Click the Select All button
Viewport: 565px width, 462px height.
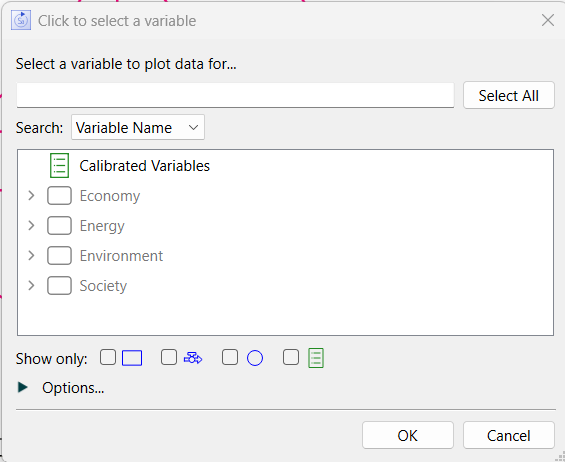coord(508,95)
